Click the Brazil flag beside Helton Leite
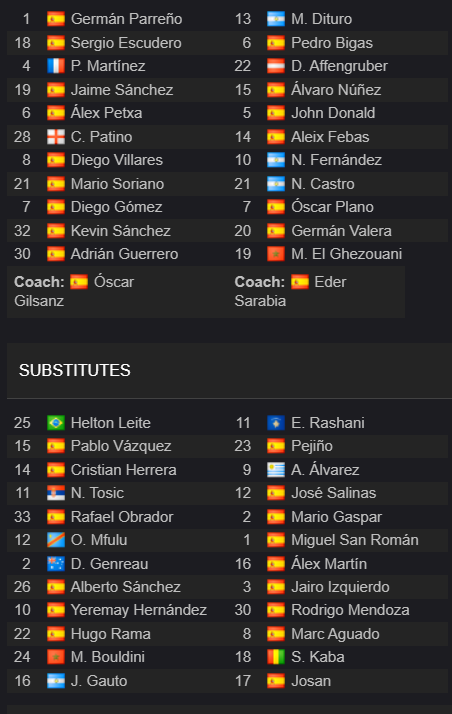This screenshot has width=452, height=714. coord(56,423)
